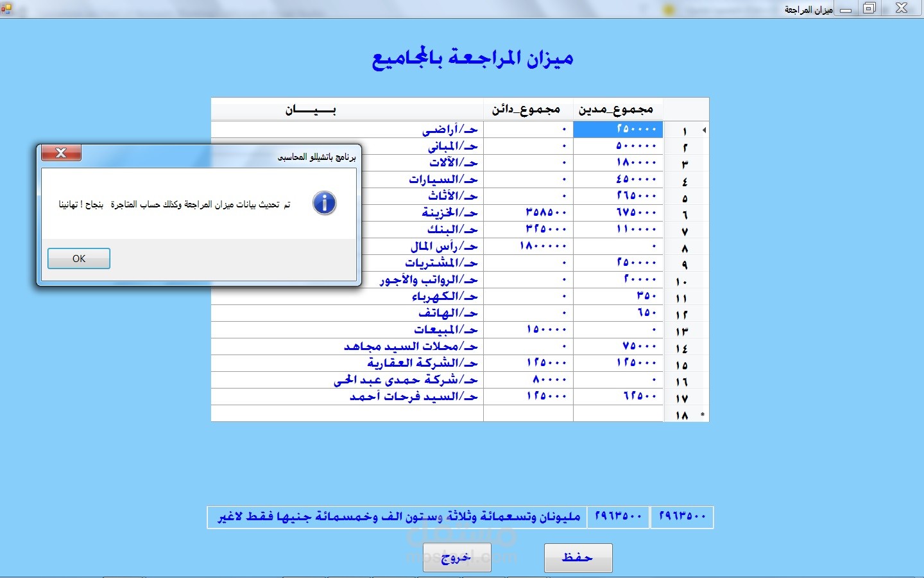Select the مجموع_مدين column header
924x578 pixels.
pos(618,109)
